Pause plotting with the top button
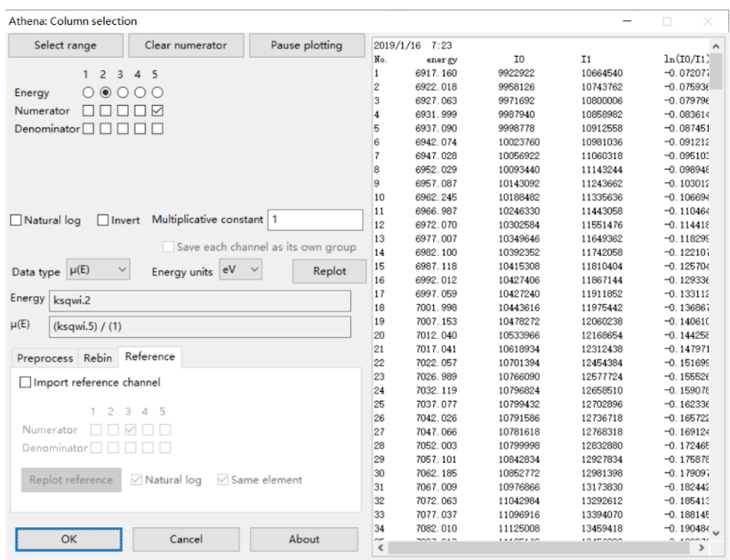Viewport: 730px width, 560px height. click(x=306, y=45)
